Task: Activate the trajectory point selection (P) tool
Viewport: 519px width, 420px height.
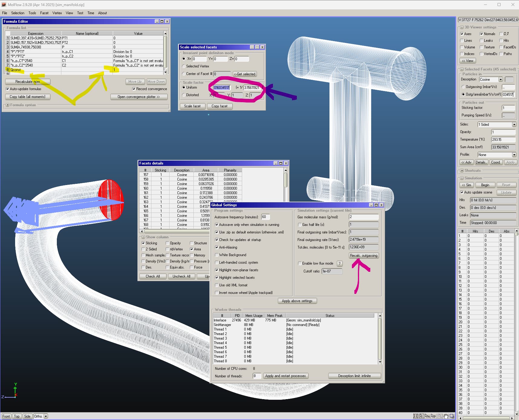Action: (x=433, y=416)
